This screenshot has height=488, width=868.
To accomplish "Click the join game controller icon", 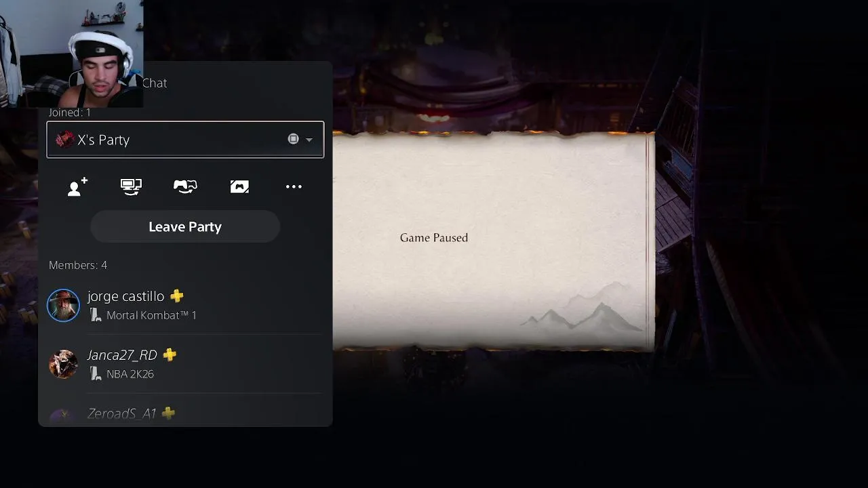I will [239, 186].
